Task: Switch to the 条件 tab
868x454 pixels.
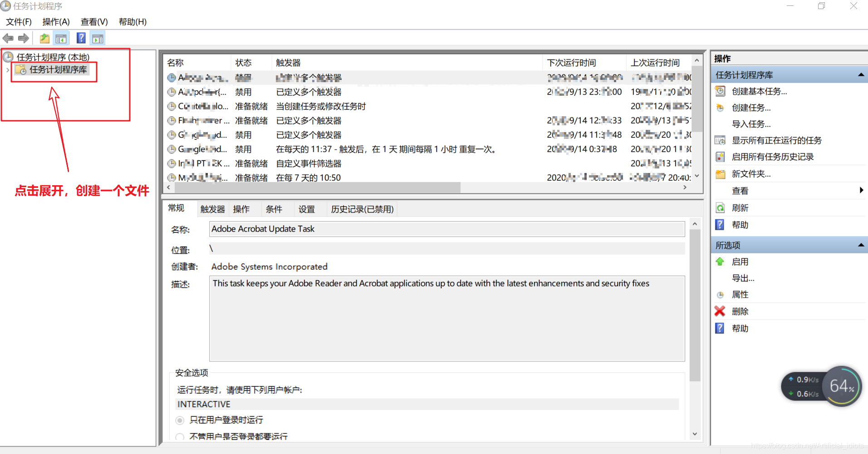Action: (274, 209)
